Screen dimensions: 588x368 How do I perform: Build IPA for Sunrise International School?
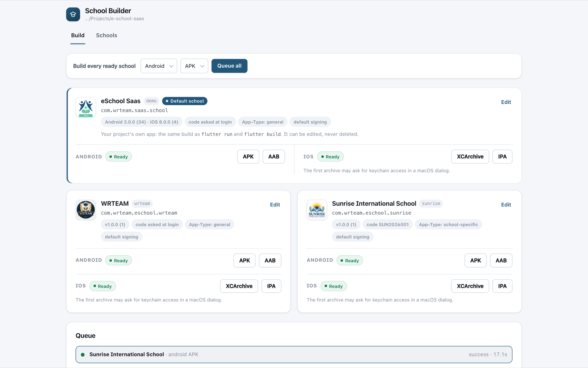coord(502,286)
